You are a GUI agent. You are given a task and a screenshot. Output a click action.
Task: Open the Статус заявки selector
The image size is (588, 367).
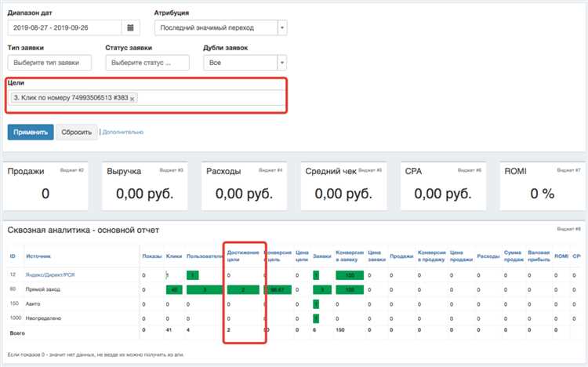147,63
